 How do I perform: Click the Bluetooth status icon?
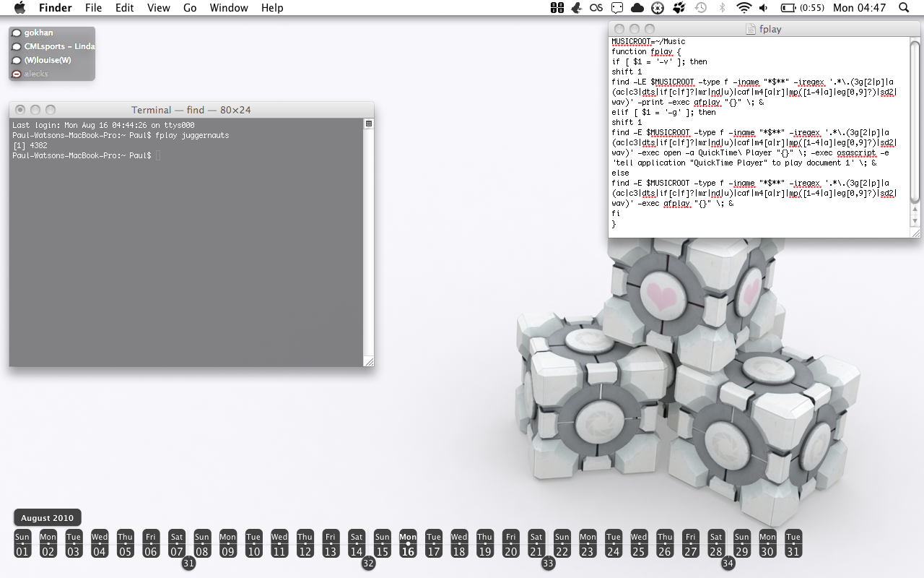(x=722, y=8)
